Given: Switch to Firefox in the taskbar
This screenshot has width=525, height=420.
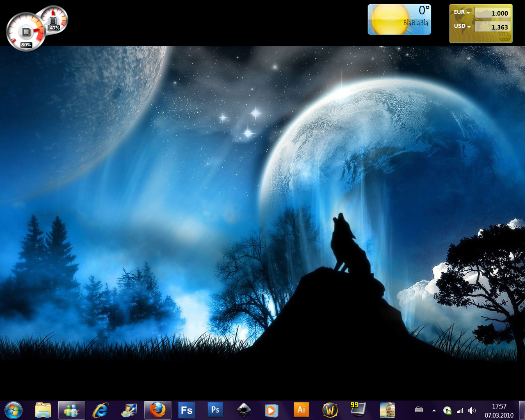Looking at the screenshot, I should point(158,410).
